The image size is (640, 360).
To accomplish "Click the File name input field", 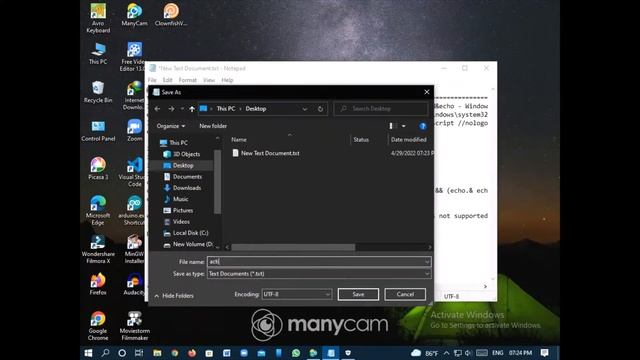I will pos(319,262).
